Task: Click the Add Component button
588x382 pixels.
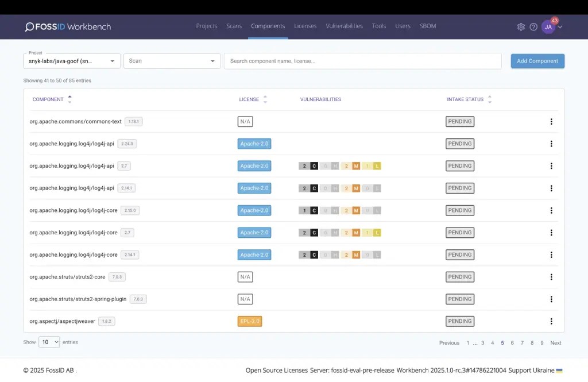Action: pos(537,61)
